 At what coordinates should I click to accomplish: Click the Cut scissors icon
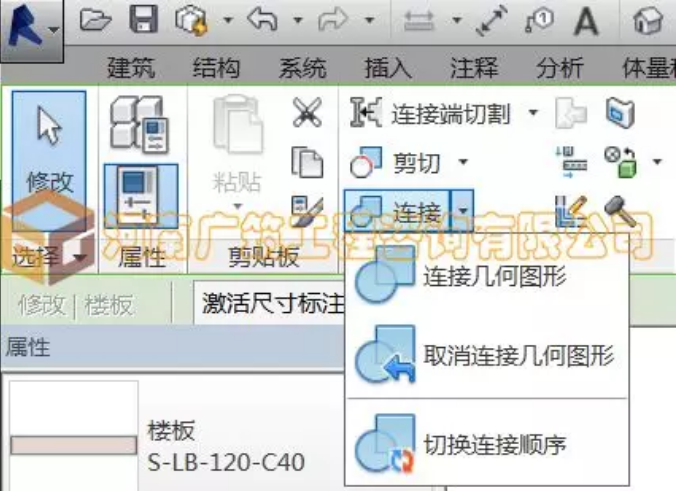coord(307,112)
